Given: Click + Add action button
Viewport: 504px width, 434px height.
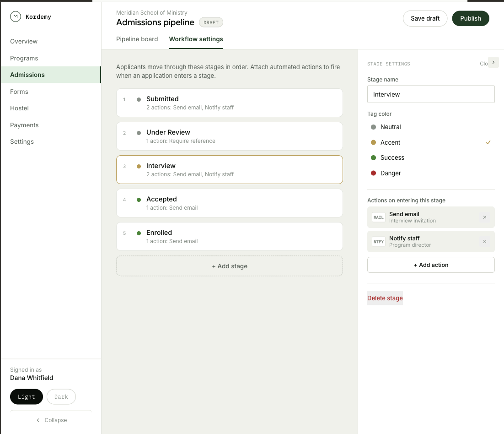Looking at the screenshot, I should pyautogui.click(x=431, y=265).
